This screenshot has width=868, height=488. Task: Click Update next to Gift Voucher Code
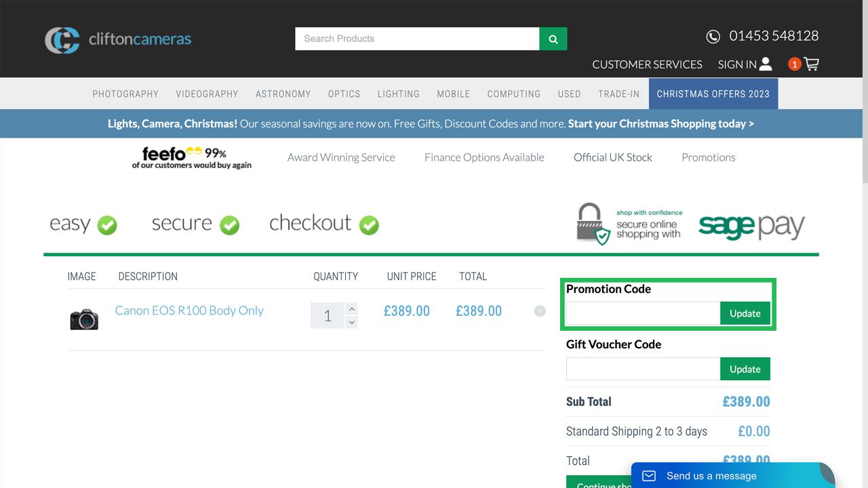[x=745, y=369]
